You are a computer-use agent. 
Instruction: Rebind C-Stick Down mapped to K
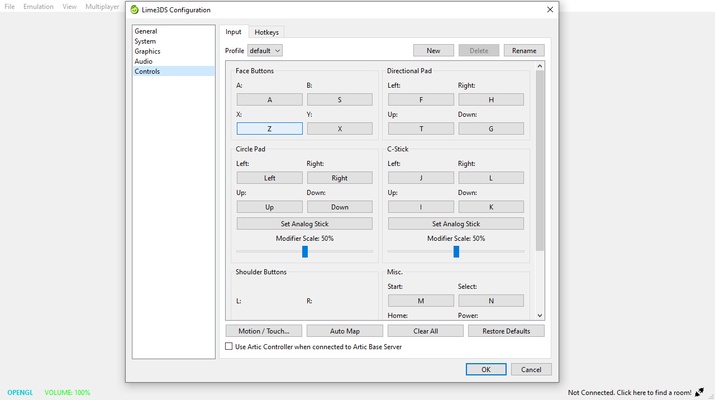[x=491, y=207]
